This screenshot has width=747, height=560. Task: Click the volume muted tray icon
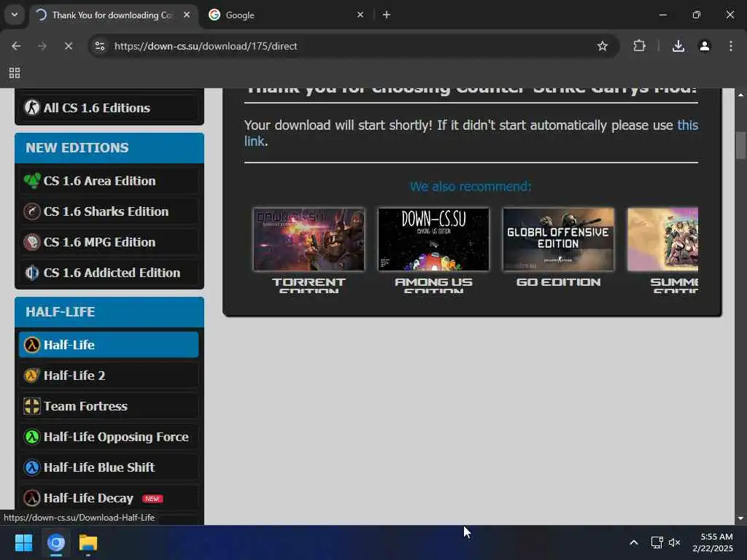pos(674,542)
